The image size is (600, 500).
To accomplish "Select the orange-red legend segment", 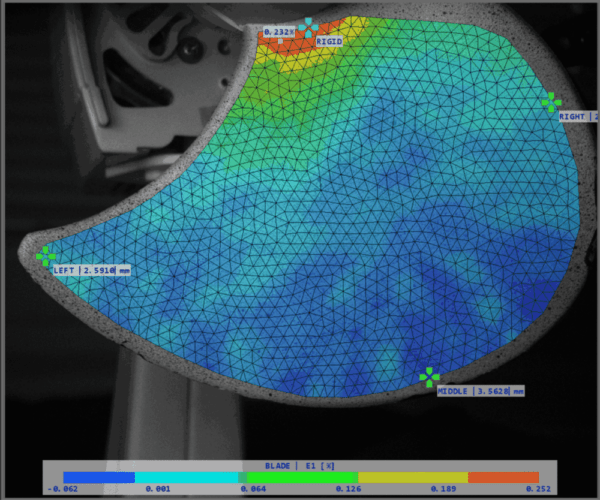I will pos(503,478).
